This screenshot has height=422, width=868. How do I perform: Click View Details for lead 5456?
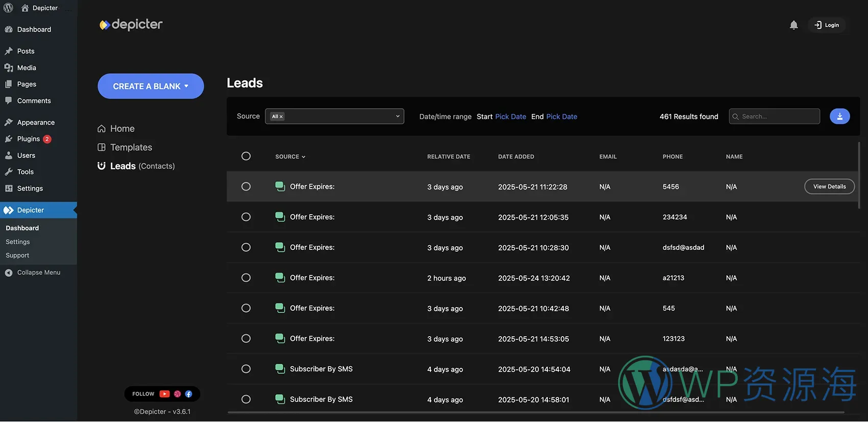[829, 186]
